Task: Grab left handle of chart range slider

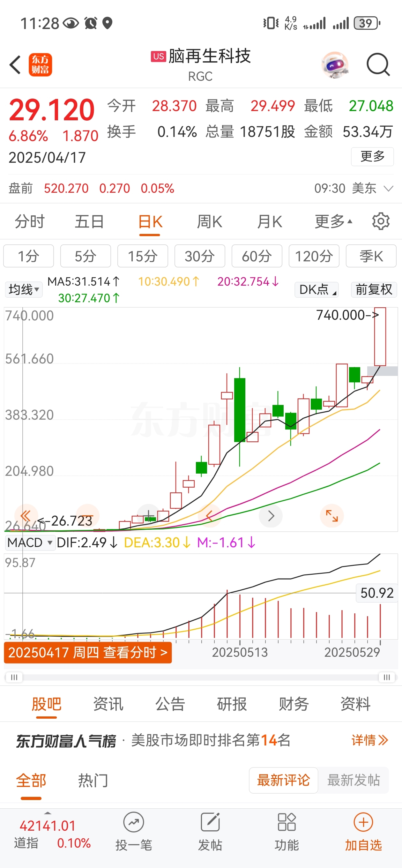Action: (14, 677)
